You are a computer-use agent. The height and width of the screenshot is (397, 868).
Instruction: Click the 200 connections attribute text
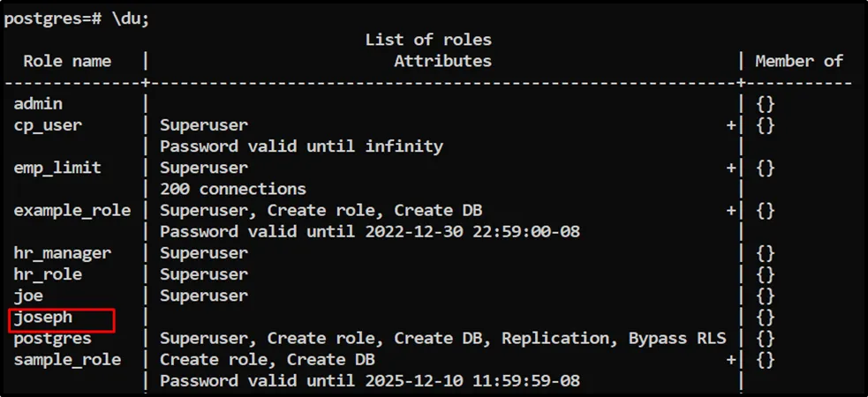click(233, 189)
